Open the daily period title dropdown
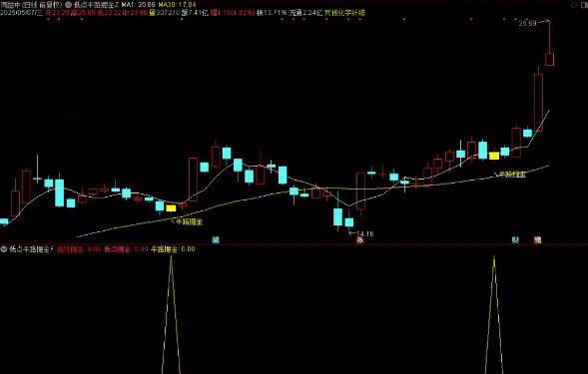 (31, 5)
